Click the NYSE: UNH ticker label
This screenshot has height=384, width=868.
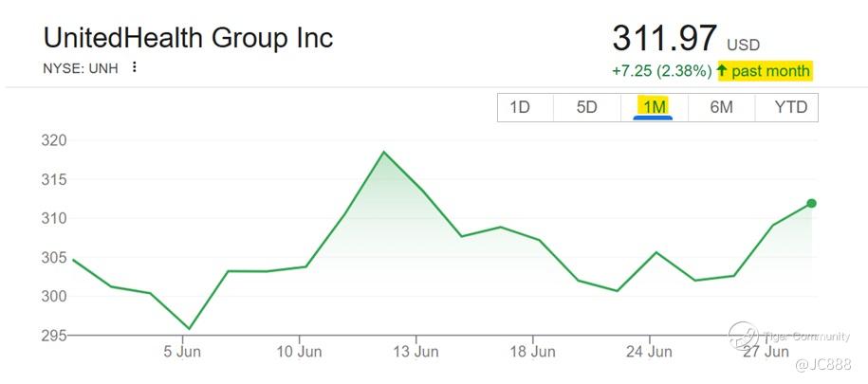point(81,70)
